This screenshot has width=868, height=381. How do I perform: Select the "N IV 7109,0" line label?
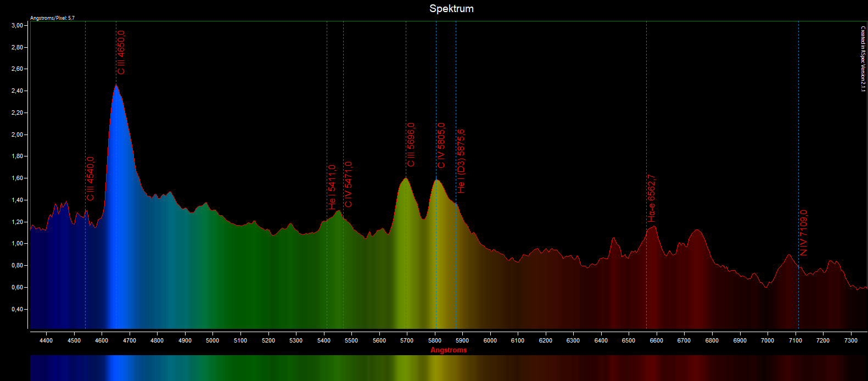(804, 233)
